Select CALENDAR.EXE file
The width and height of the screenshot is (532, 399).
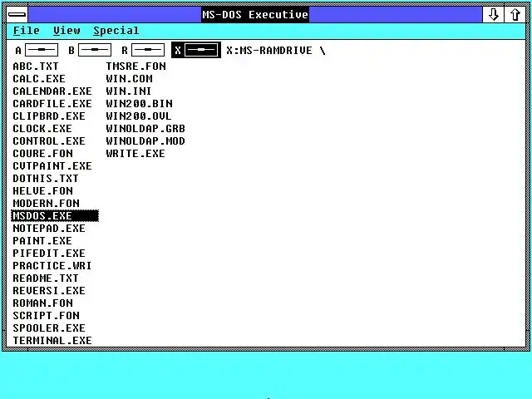click(x=52, y=91)
